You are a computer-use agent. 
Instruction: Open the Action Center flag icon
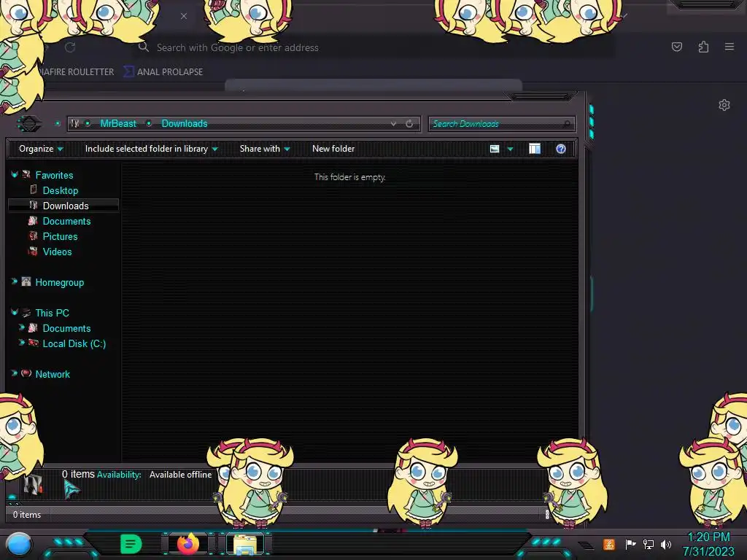(x=630, y=544)
